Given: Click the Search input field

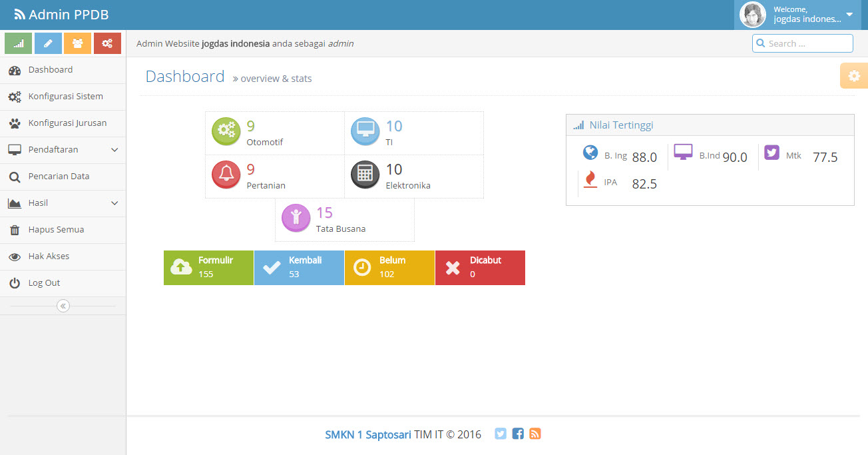Looking at the screenshot, I should 808,43.
